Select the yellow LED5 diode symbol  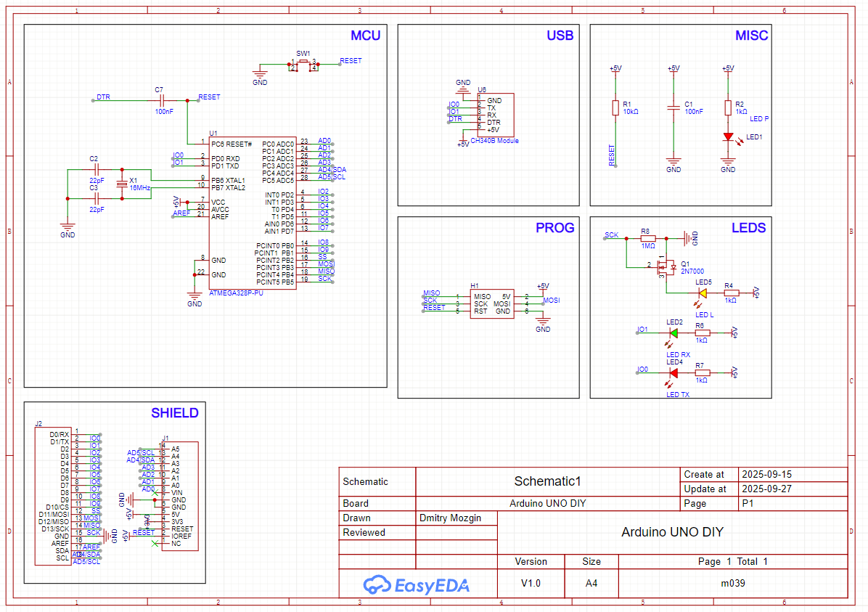(702, 293)
